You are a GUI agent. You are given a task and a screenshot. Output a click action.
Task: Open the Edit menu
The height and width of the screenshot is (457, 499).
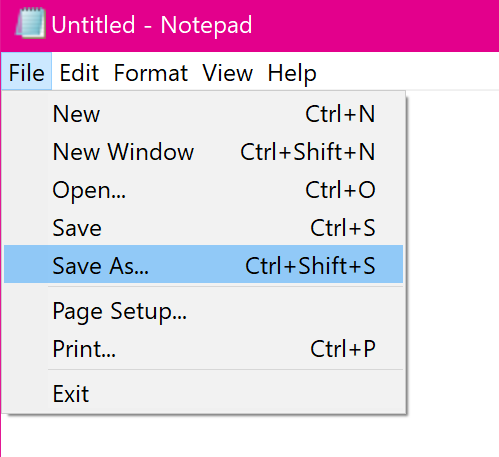coord(79,73)
